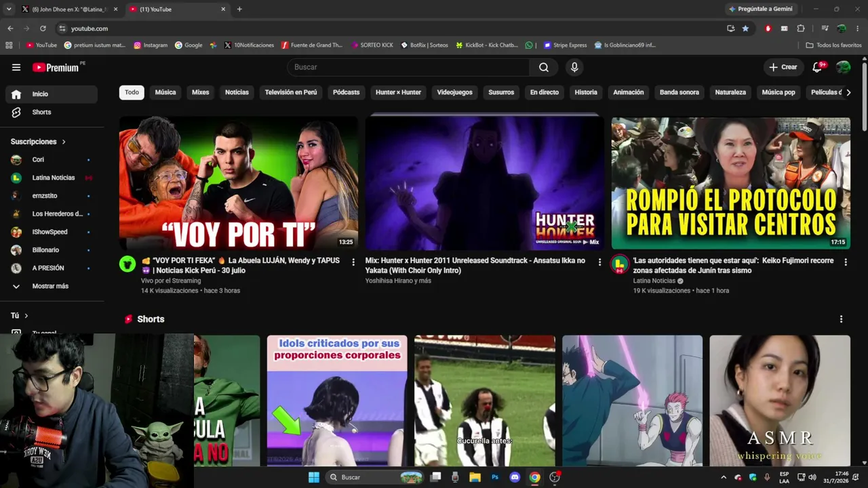Open the ASMR whispering voice Short
Image resolution: width=868 pixels, height=488 pixels.
tap(780, 401)
